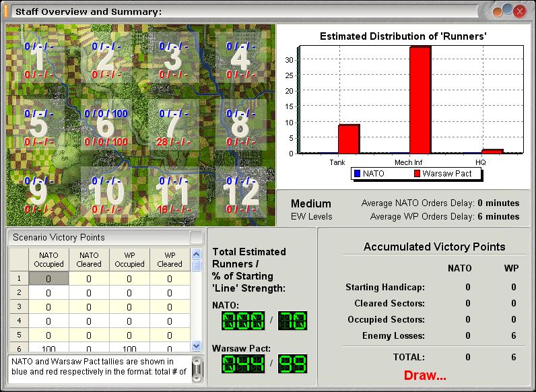Viewport: 536px width, 392px height.
Task: Click the Tank Warsaw Pact bar
Action: coord(349,139)
